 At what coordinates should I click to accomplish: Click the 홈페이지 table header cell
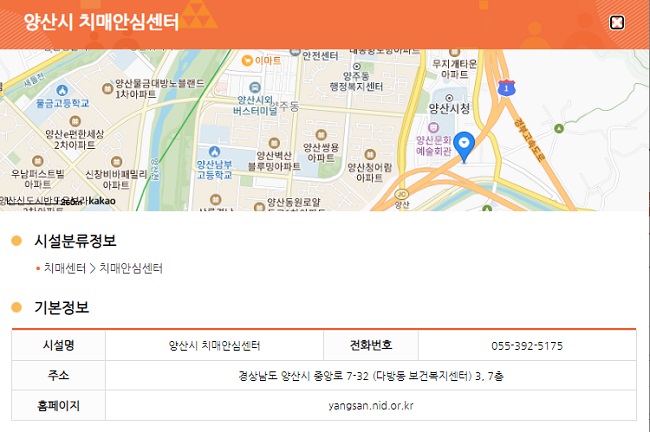[58, 405]
